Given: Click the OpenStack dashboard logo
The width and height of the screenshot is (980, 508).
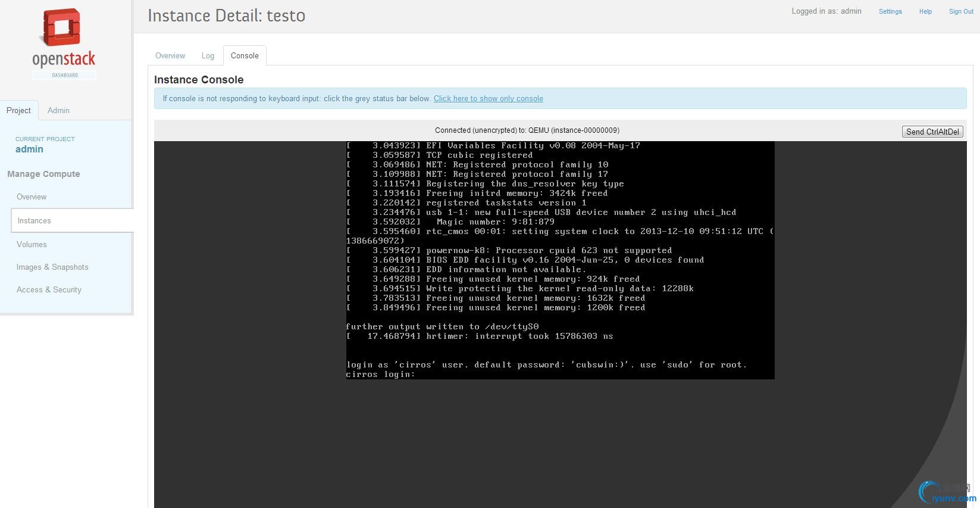Looking at the screenshot, I should coord(64,43).
